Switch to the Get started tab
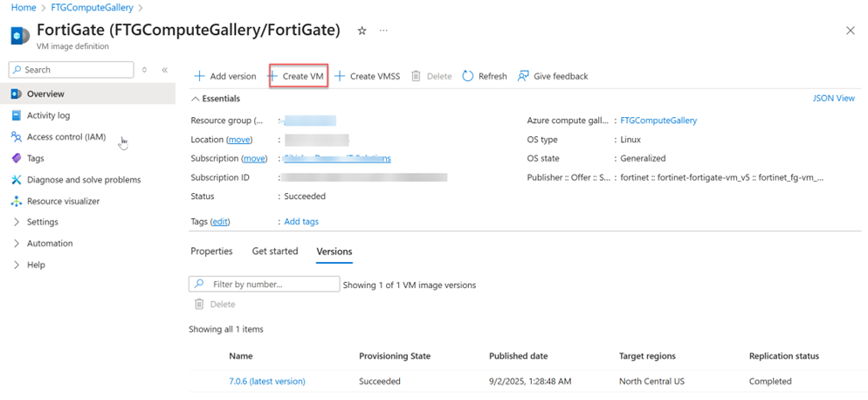Image resolution: width=868 pixels, height=400 pixels. tap(275, 252)
